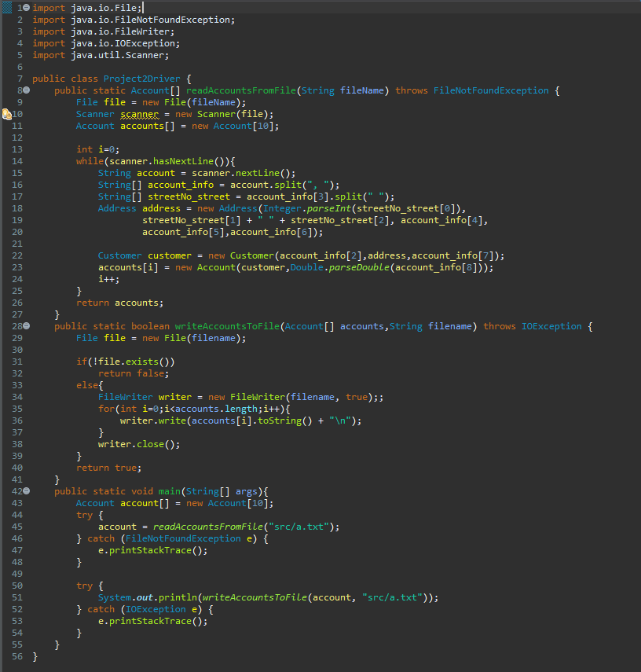Click the "src/a.txt" string on line 45
641x672 pixels.
tap(299, 527)
